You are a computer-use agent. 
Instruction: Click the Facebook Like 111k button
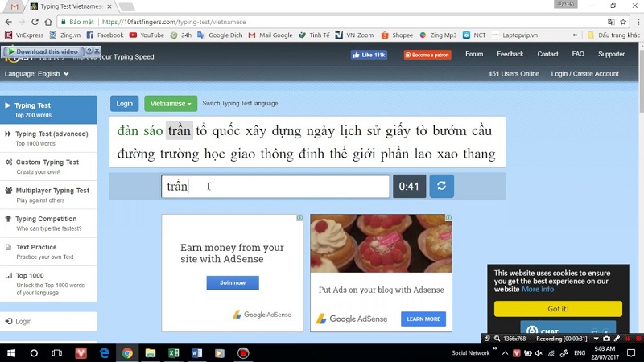pos(369,55)
